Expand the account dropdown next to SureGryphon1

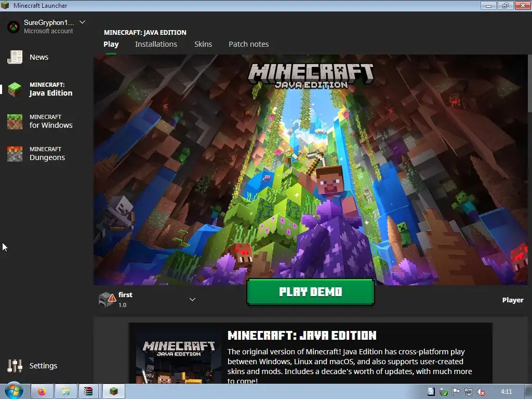click(x=82, y=22)
